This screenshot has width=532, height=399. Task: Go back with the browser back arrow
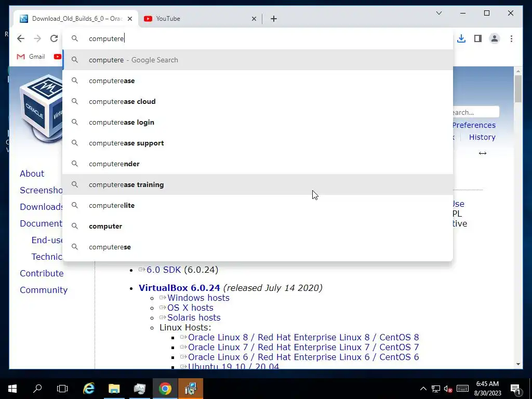[21, 38]
